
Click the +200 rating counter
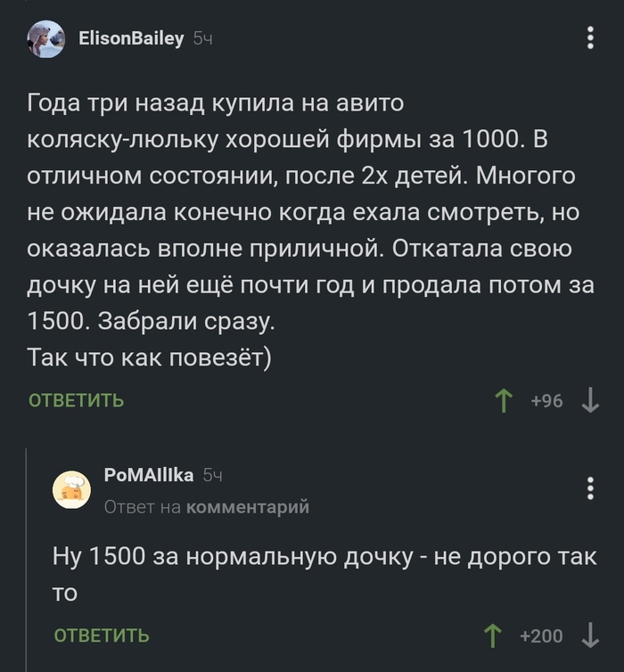pyautogui.click(x=541, y=636)
